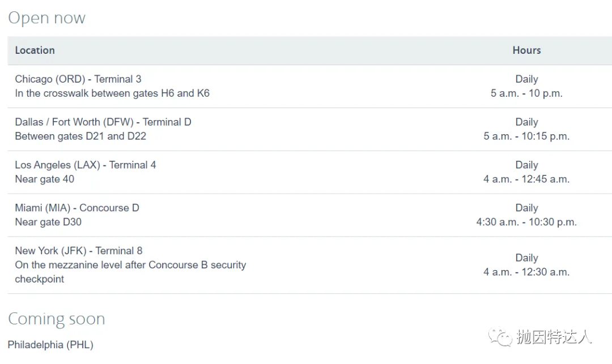Click the WeChat logo watermark icon
The image size is (612, 364).
pyautogui.click(x=500, y=337)
